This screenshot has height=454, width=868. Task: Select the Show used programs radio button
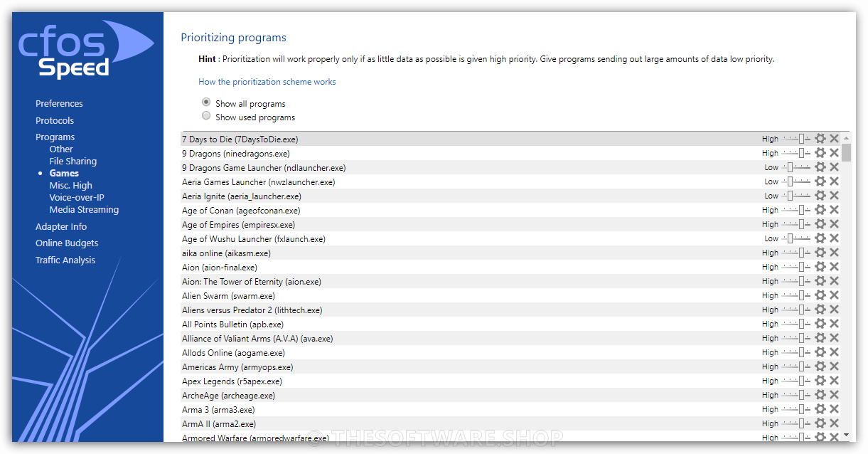pos(205,116)
